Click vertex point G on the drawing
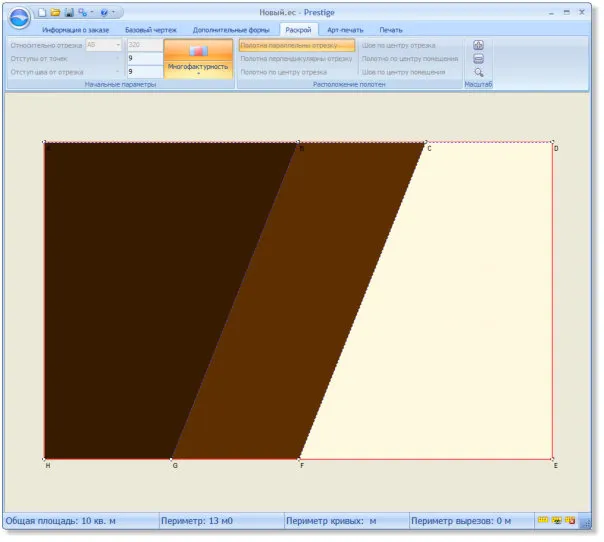 [x=172, y=459]
